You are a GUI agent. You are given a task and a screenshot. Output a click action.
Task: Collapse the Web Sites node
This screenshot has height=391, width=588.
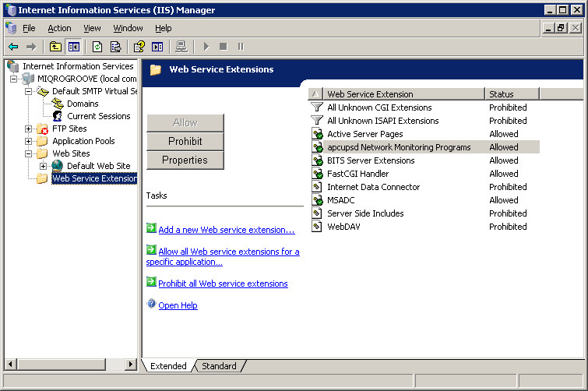pyautogui.click(x=28, y=153)
